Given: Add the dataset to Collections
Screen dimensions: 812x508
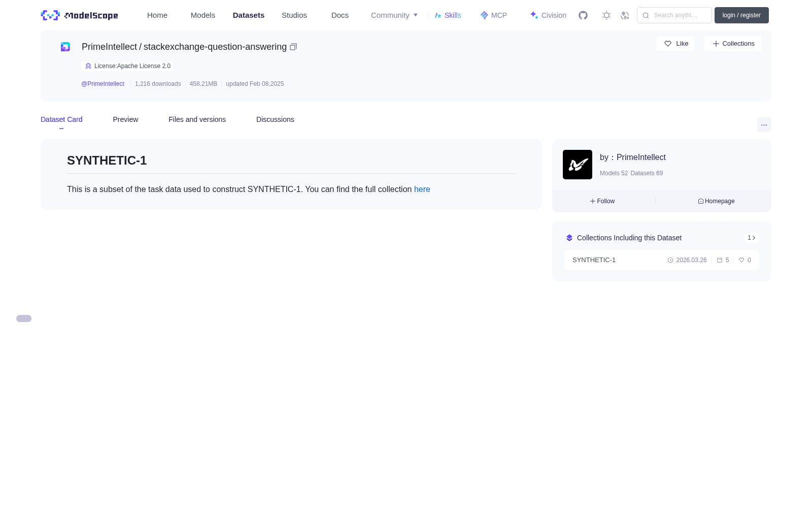Looking at the screenshot, I should [733, 44].
